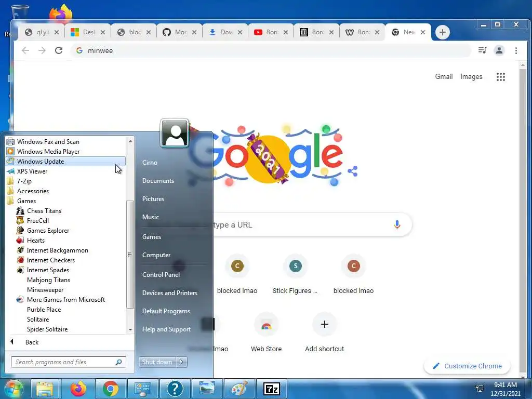
Task: Switch to the Wikipedia-style W tab
Action: tap(362, 32)
